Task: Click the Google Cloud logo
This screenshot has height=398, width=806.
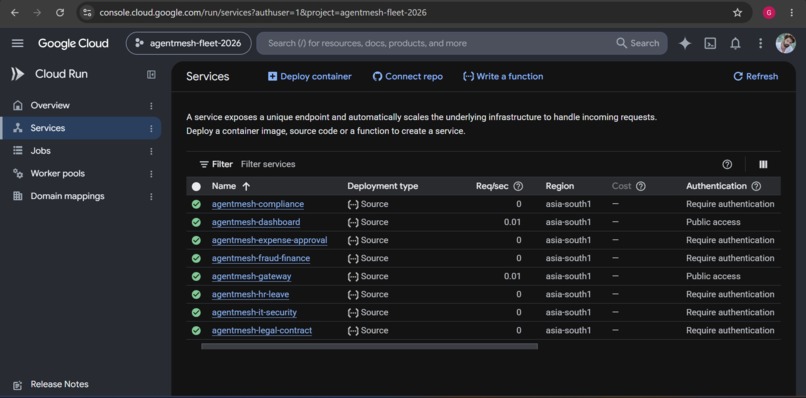Action: tap(73, 43)
